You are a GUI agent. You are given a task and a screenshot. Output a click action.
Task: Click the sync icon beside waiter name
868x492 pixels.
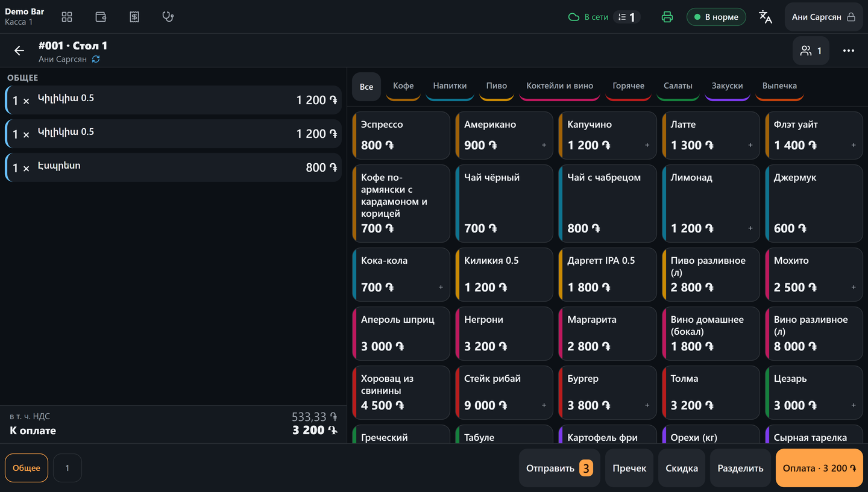click(96, 59)
